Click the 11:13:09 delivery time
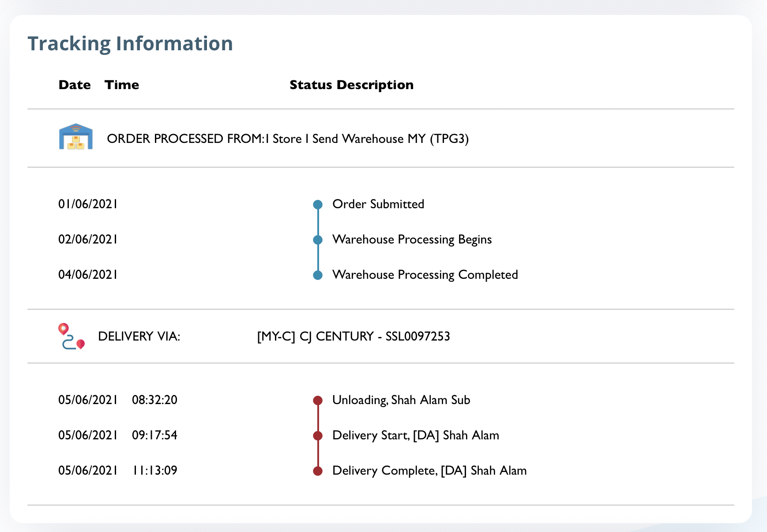The width and height of the screenshot is (767, 532). [x=154, y=471]
